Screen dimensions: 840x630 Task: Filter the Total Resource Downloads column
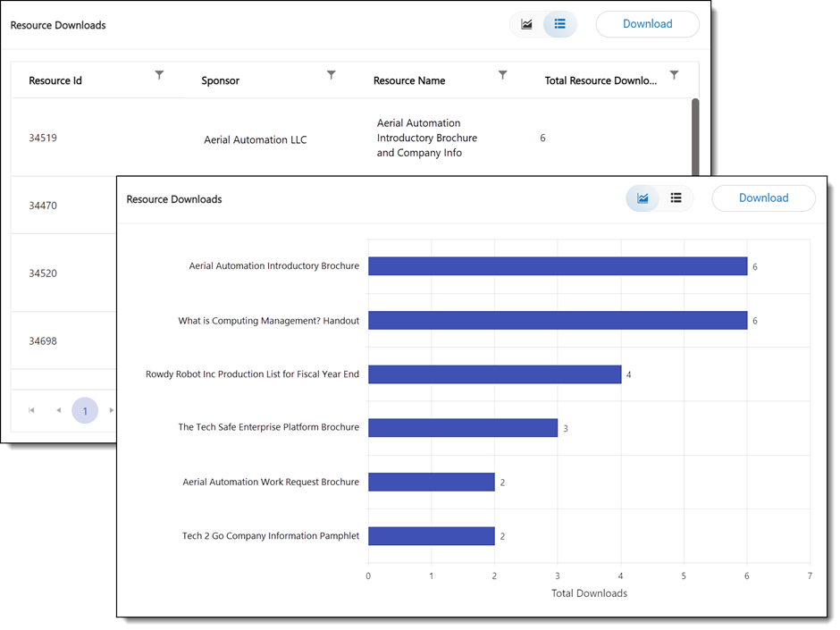674,75
